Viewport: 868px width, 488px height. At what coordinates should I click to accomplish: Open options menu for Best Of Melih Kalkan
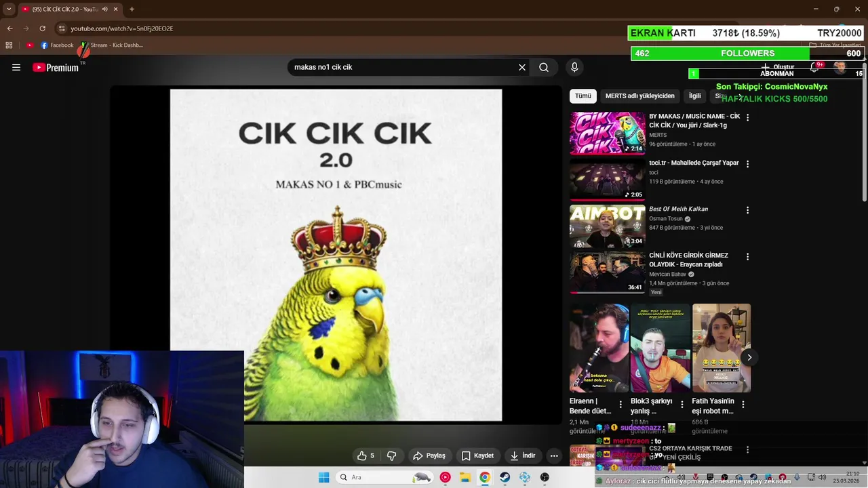pos(747,210)
